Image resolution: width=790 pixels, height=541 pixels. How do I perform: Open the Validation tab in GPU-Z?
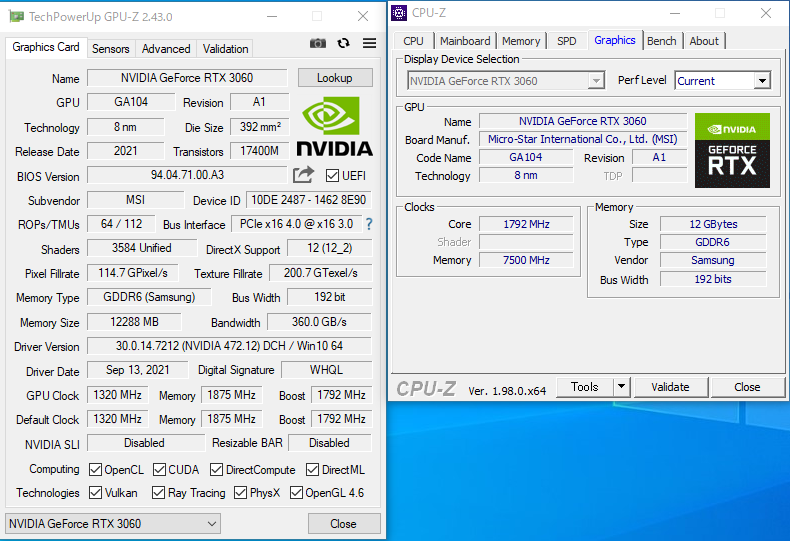tap(225, 49)
